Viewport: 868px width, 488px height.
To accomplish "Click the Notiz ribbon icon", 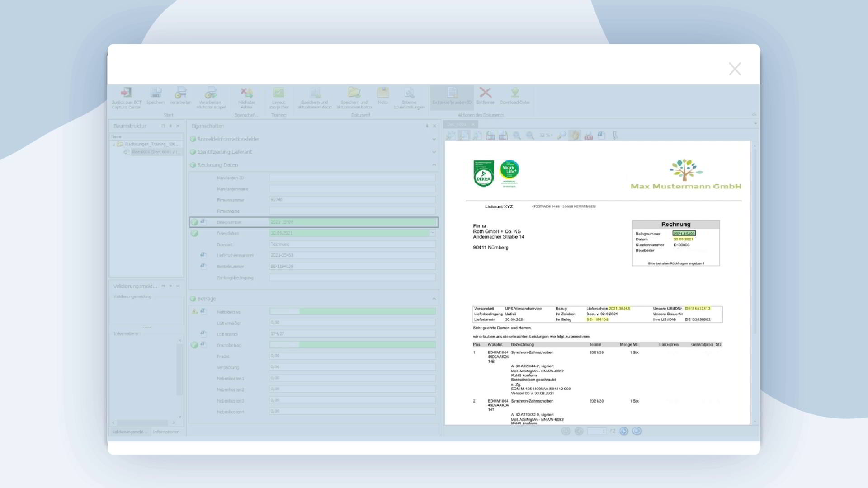I will [x=383, y=93].
